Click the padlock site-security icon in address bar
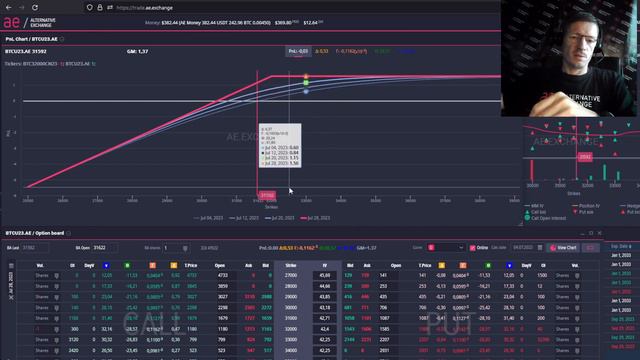This screenshot has width=640, height=360. [x=100, y=7]
